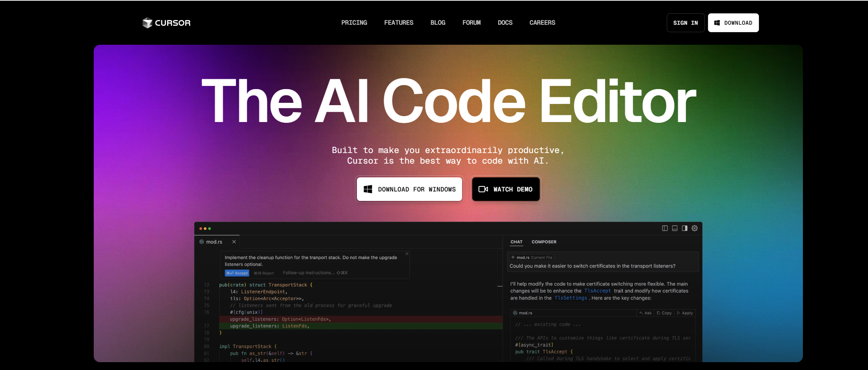The image size is (868, 370).
Task: Click the '#[async_trait]' line in chat code
Action: pos(534,345)
